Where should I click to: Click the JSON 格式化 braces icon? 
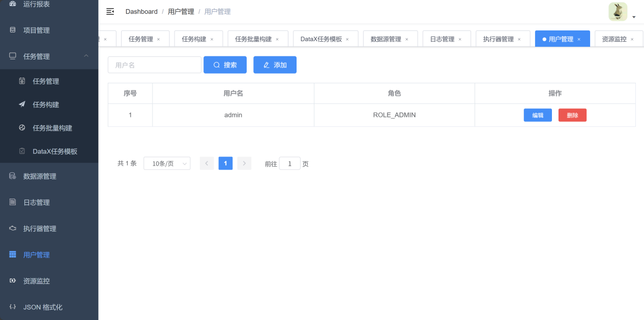coord(13,307)
